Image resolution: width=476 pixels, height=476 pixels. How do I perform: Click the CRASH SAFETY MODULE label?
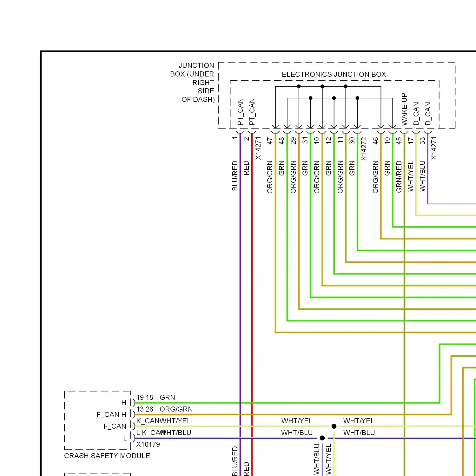[107, 456]
